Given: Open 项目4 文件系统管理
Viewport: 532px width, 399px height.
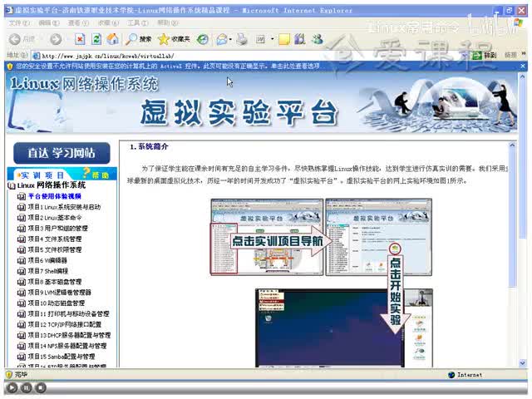Looking at the screenshot, I should tap(55, 239).
